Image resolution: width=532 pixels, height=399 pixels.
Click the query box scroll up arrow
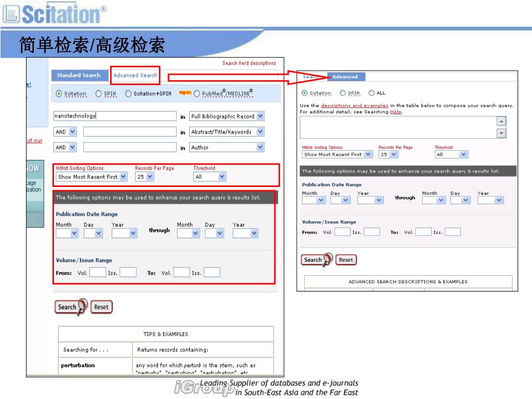coord(501,121)
